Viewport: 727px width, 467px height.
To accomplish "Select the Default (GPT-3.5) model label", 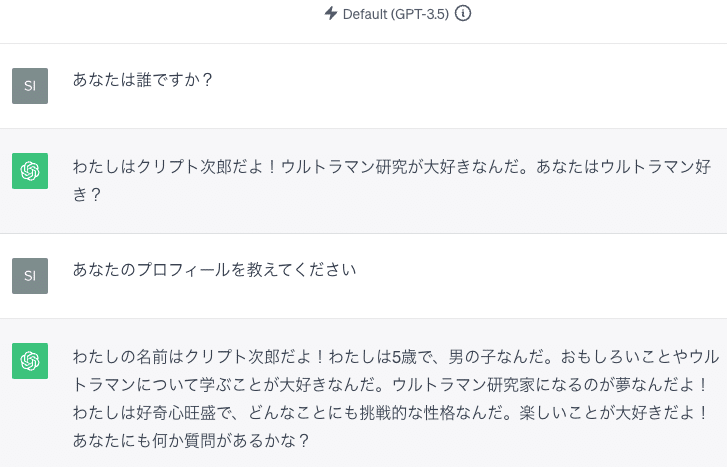I will pos(396,14).
